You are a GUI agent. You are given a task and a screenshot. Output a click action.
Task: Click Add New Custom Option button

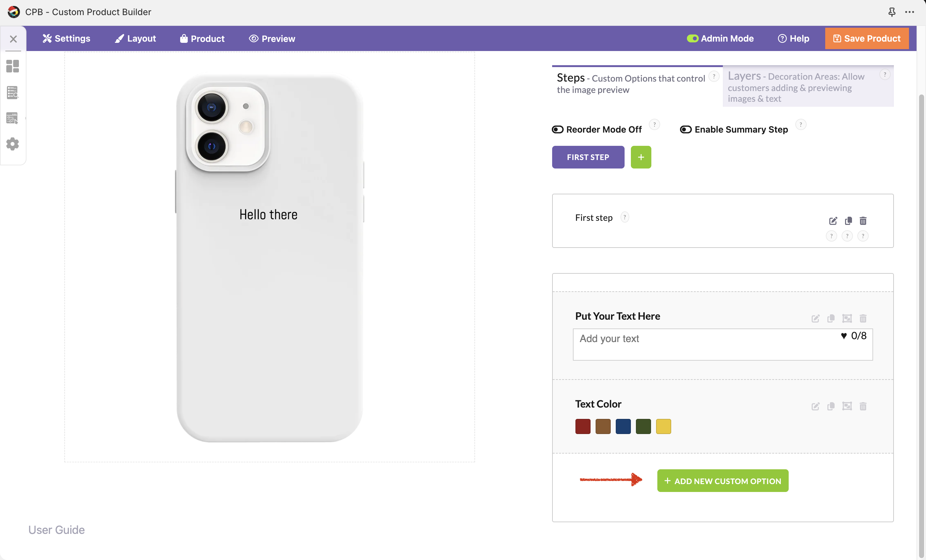[722, 481]
